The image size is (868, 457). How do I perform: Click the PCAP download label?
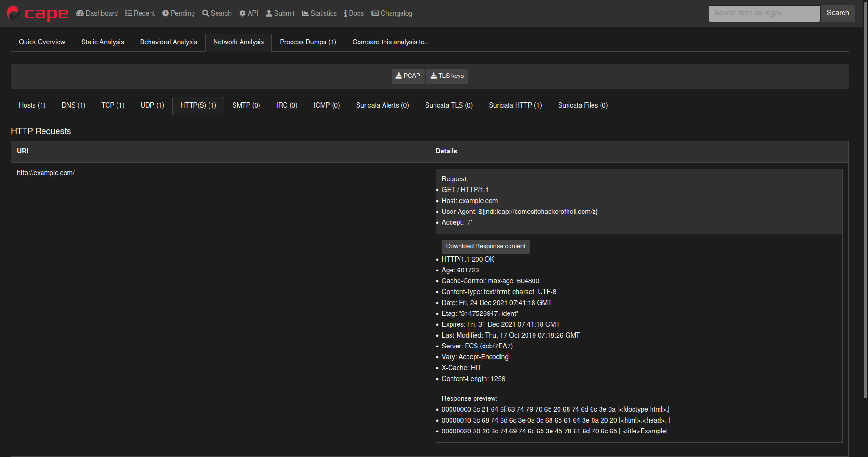[412, 76]
